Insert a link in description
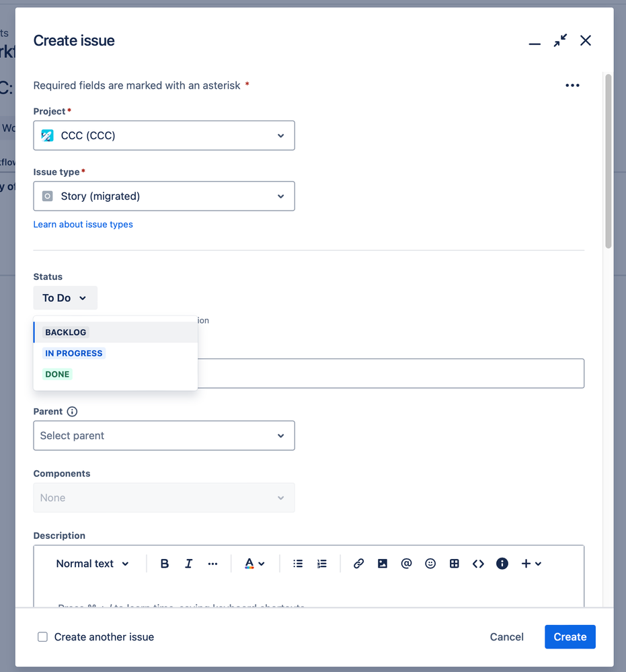Viewport: 626px width, 672px height. [358, 564]
